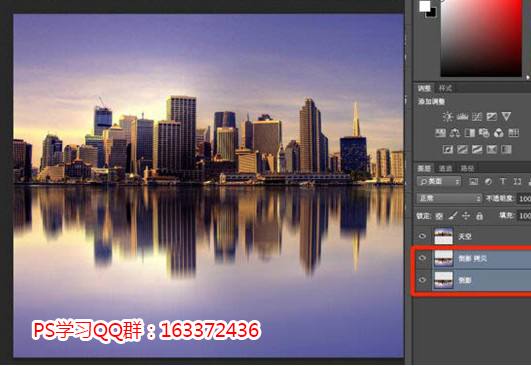
Task: Add a Channel Mixer adjustment
Action: pos(499,133)
